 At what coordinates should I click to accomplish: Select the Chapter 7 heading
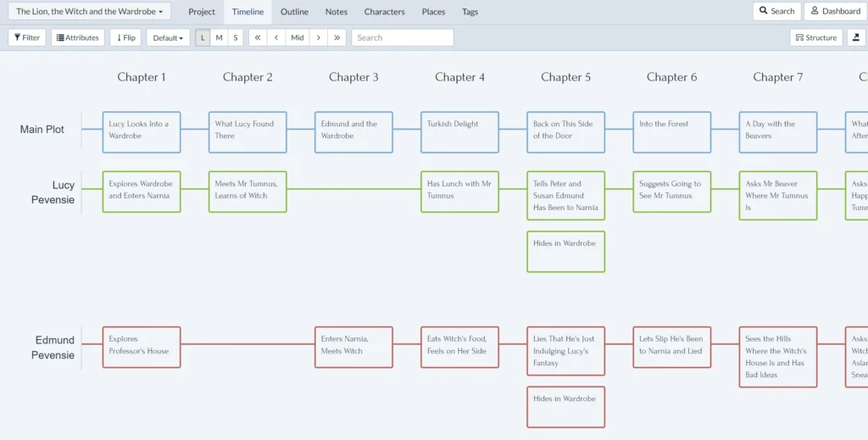(778, 77)
